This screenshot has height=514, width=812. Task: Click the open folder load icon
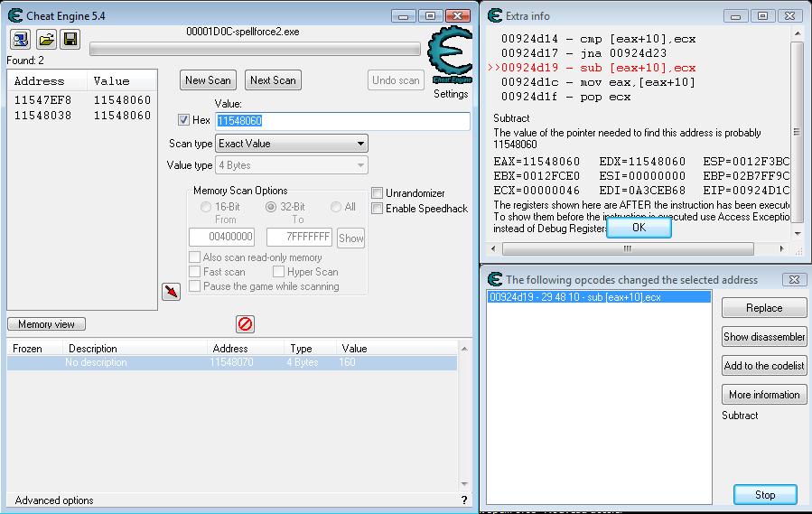46,39
